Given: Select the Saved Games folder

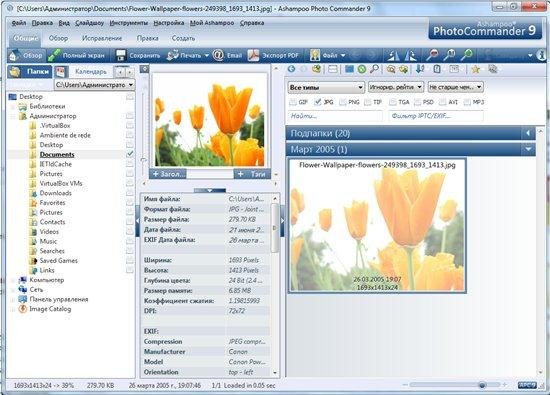Looking at the screenshot, I should point(58,261).
